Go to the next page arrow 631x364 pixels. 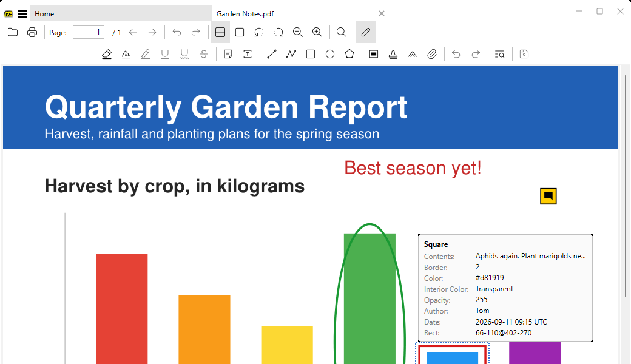click(x=152, y=32)
